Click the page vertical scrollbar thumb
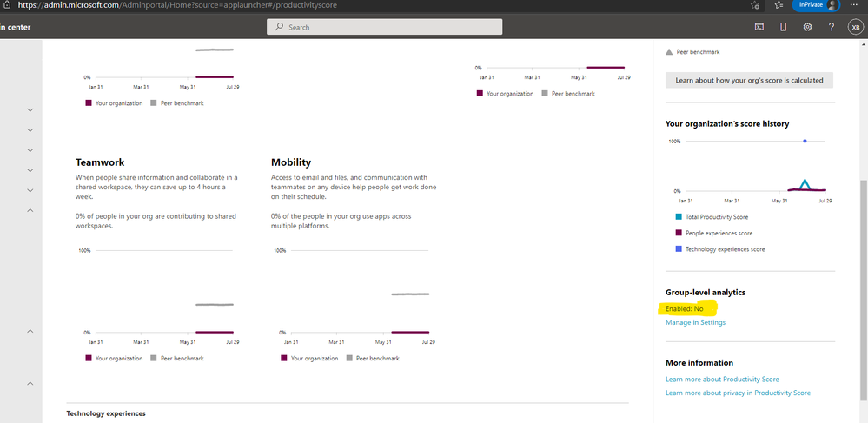 point(865,289)
